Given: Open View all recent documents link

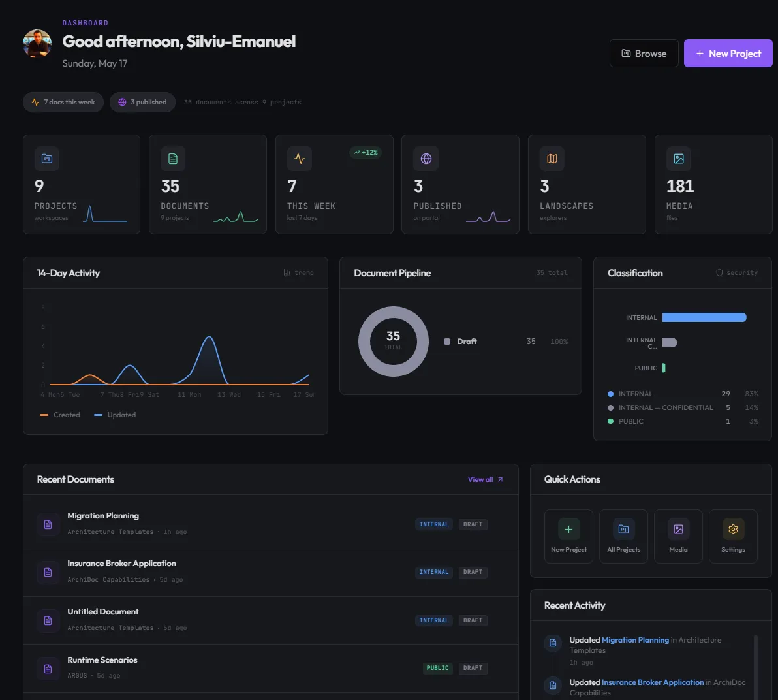Looking at the screenshot, I should pyautogui.click(x=485, y=479).
